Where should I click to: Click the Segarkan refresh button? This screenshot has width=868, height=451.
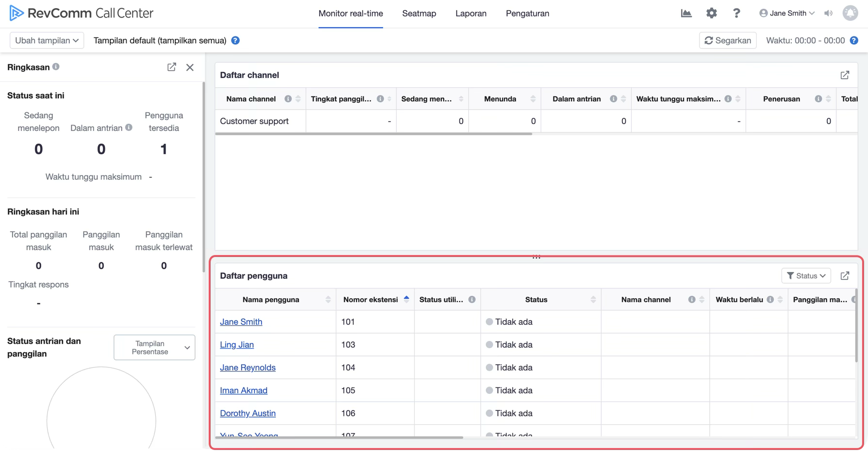[x=728, y=40]
